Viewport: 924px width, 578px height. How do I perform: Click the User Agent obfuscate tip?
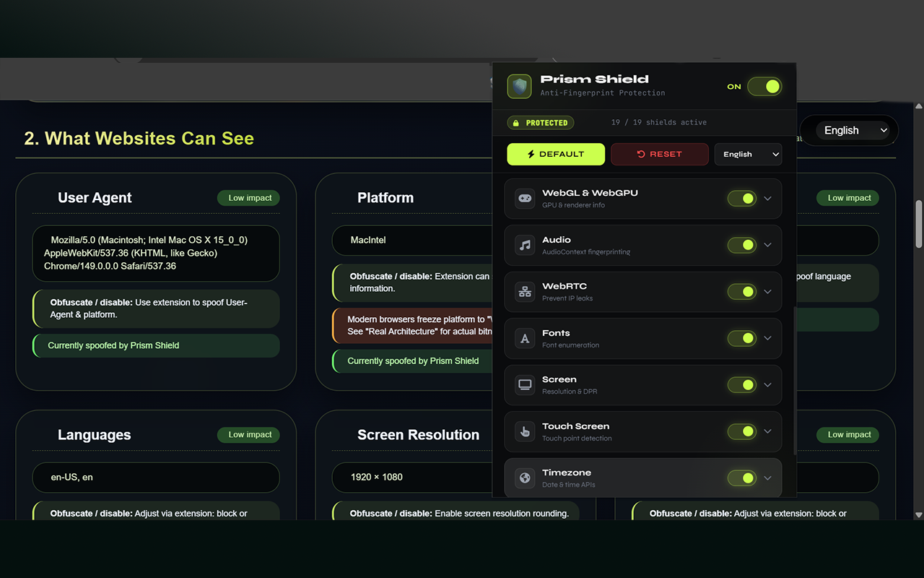click(x=156, y=309)
